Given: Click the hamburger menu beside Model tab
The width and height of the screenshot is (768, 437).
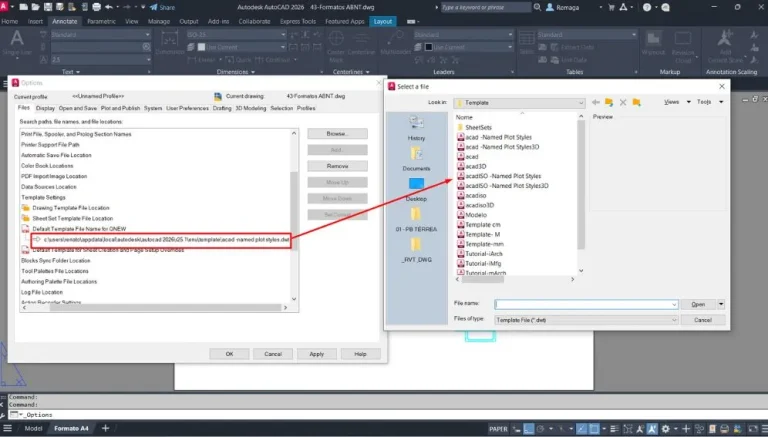Looking at the screenshot, I should coord(7,428).
